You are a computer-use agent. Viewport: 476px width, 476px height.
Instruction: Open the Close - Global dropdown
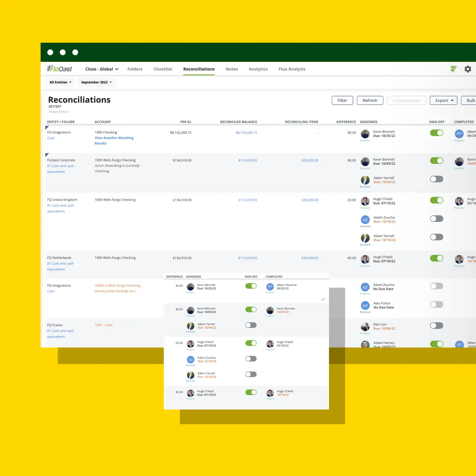[x=102, y=69]
